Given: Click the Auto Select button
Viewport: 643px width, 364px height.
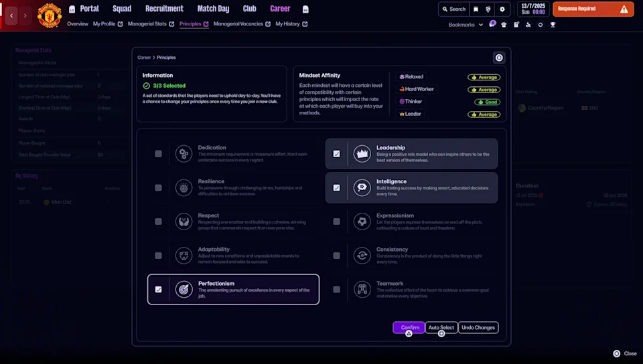Looking at the screenshot, I should (441, 328).
